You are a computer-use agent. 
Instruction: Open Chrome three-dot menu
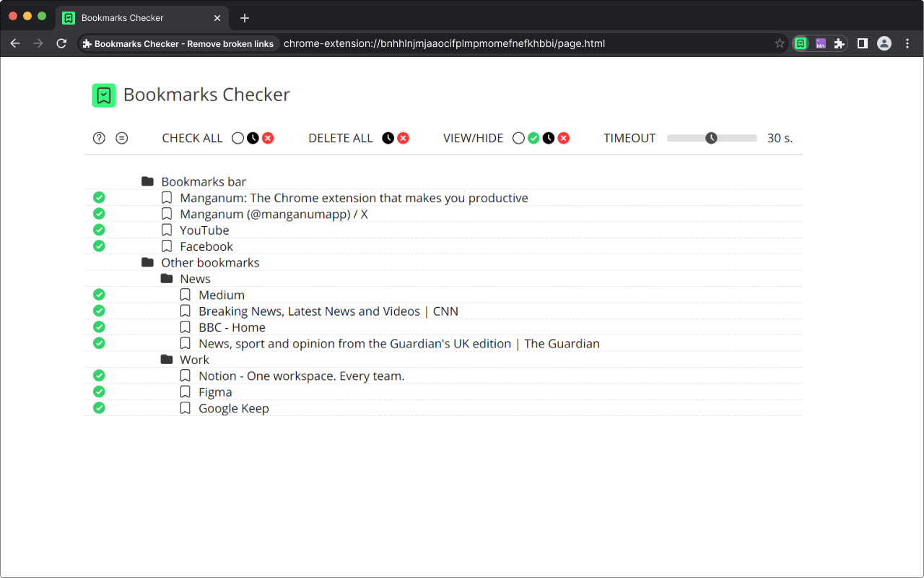pyautogui.click(x=907, y=43)
